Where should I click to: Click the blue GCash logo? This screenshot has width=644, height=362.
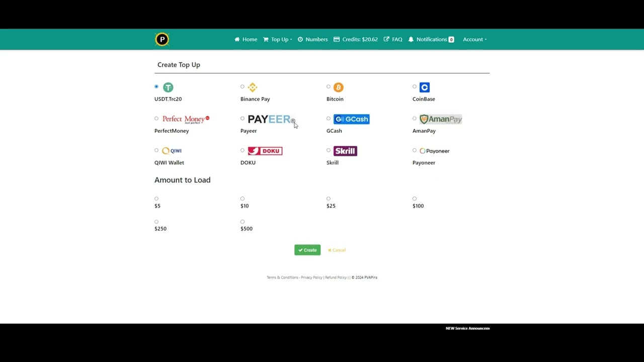point(352,119)
